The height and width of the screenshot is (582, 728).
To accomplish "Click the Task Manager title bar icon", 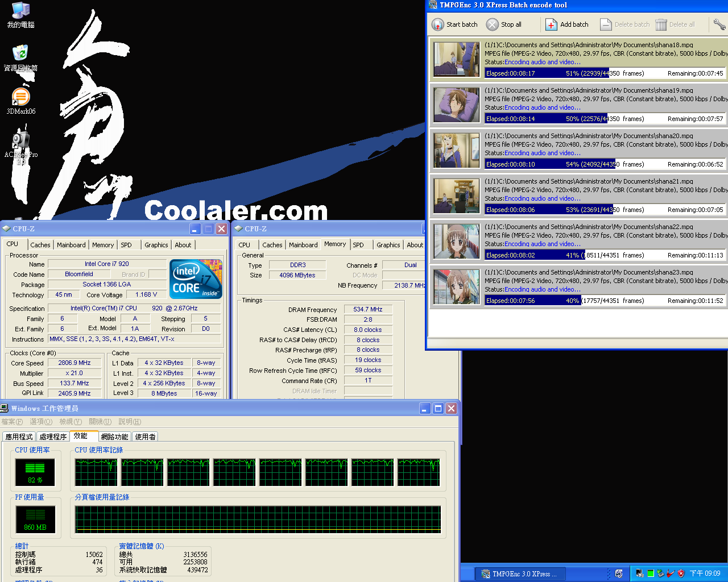I will (x=5, y=408).
